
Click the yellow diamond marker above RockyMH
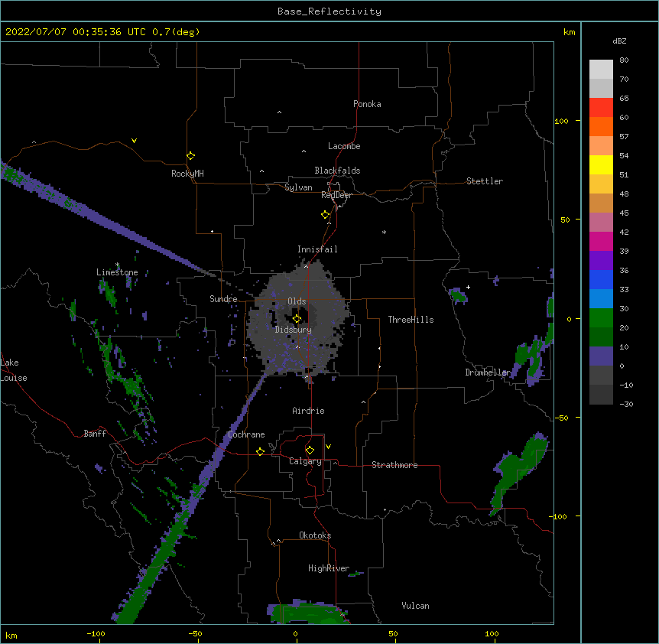[190, 156]
